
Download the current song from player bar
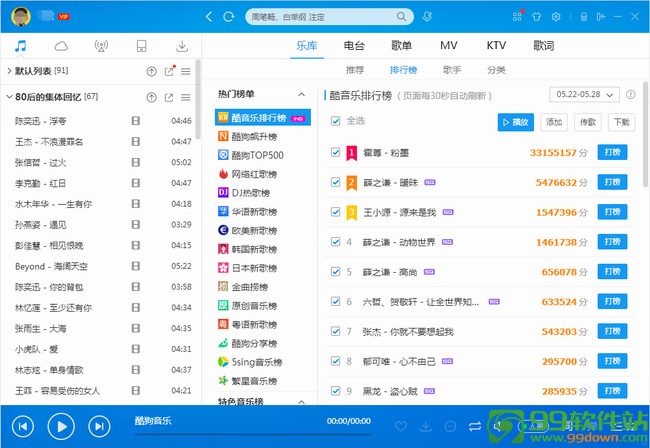(x=426, y=426)
